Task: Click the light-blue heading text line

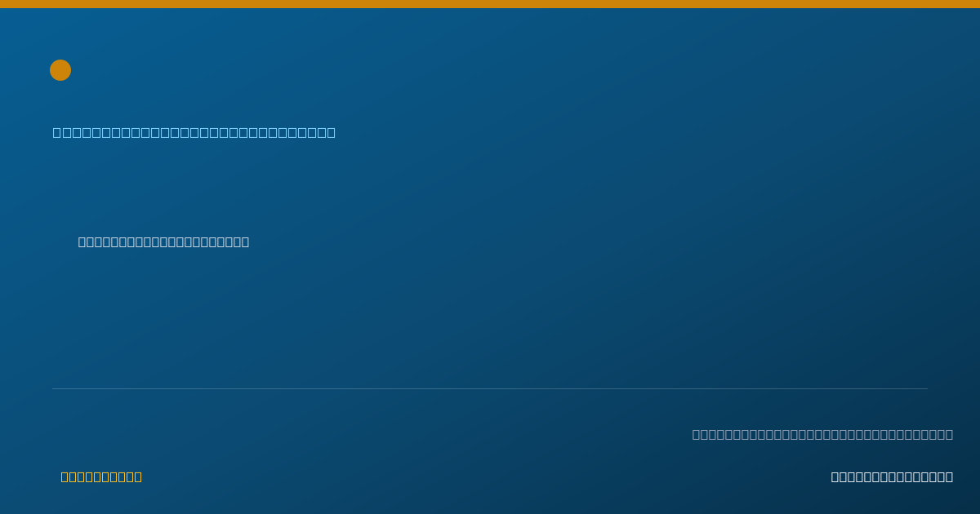Action: (194, 132)
